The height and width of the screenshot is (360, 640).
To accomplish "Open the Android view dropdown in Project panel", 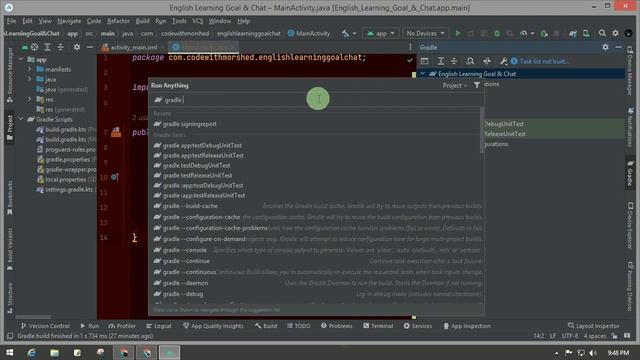I will (25, 47).
